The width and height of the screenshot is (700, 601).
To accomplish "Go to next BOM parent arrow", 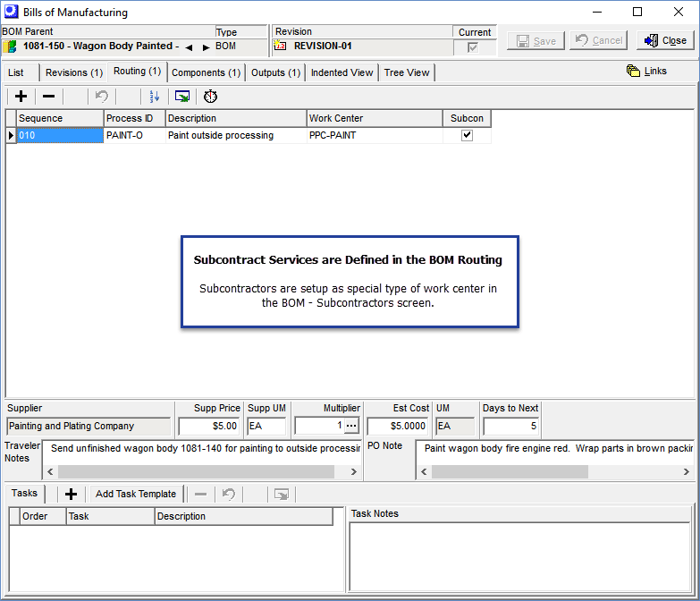I will tap(206, 47).
